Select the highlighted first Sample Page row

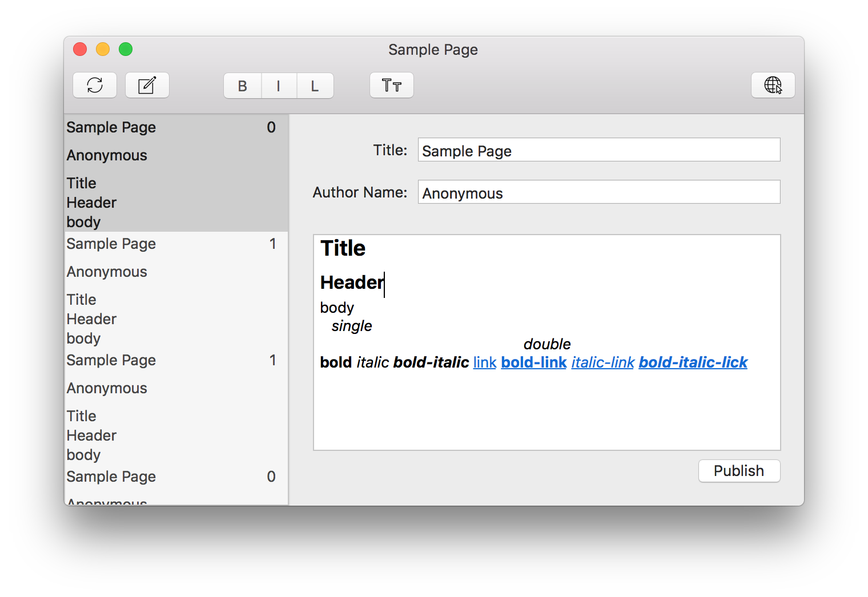(x=176, y=173)
